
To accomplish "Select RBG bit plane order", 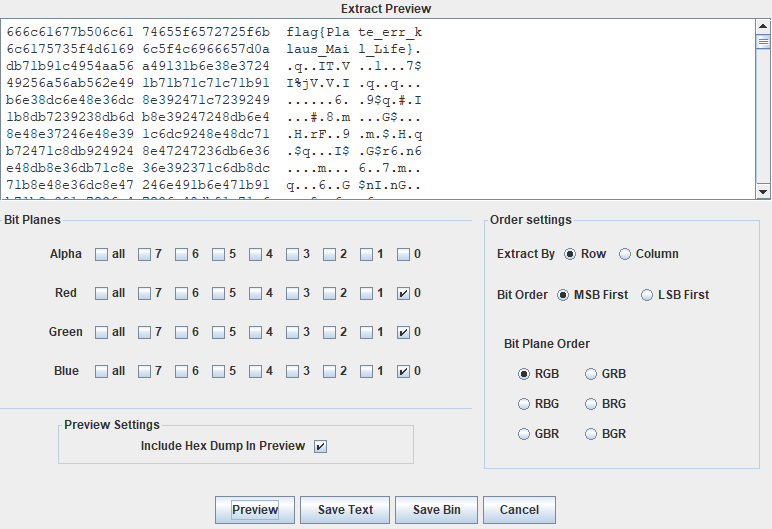I will (x=524, y=404).
